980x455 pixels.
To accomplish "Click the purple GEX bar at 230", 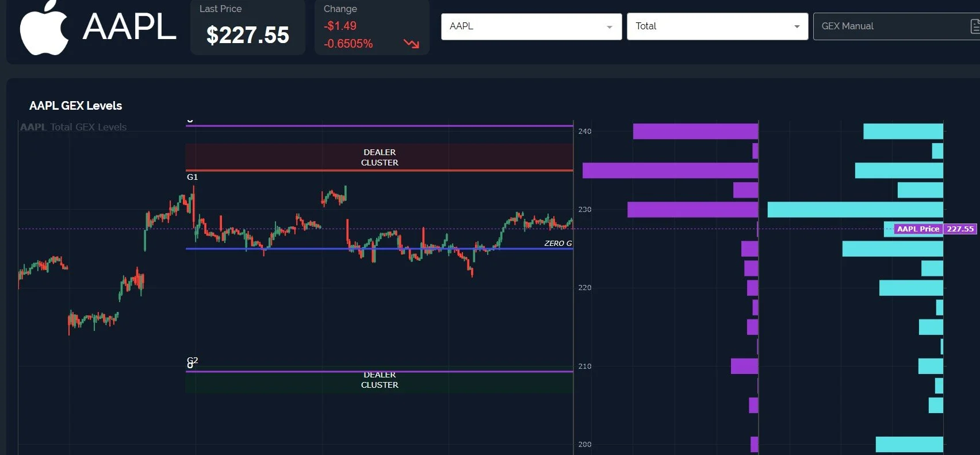I will click(692, 210).
